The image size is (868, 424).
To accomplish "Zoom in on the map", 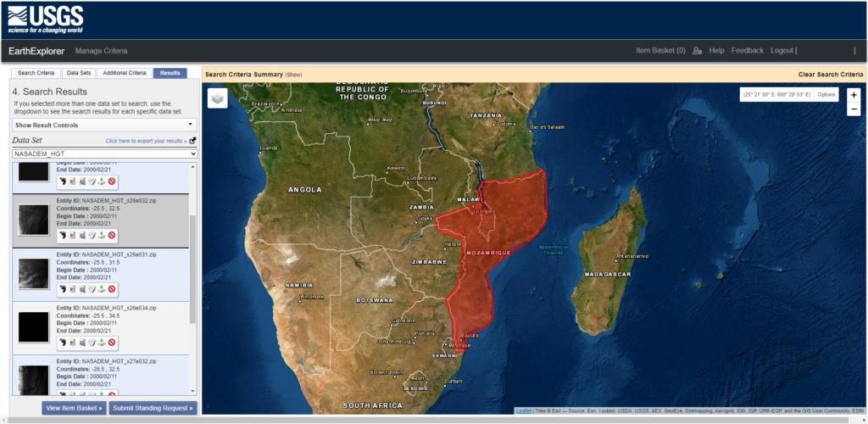I will 854,95.
